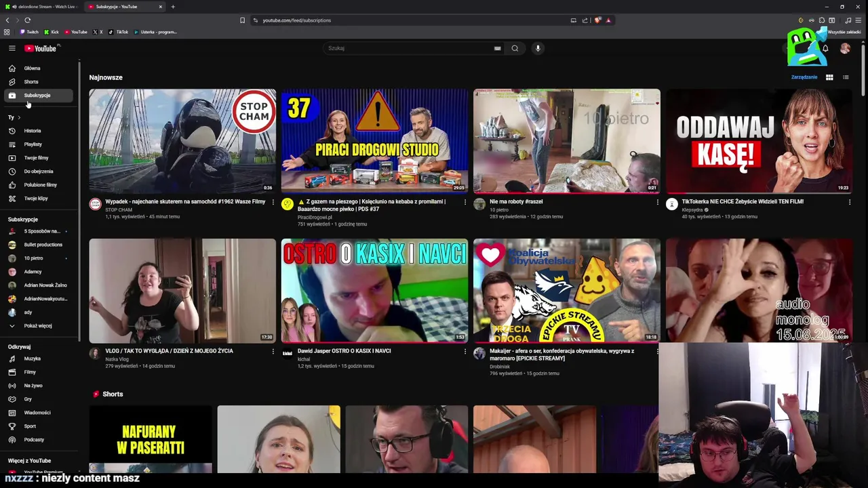This screenshot has width=868, height=488.
Task: Open Polubione filmy liked videos
Action: [x=39, y=185]
